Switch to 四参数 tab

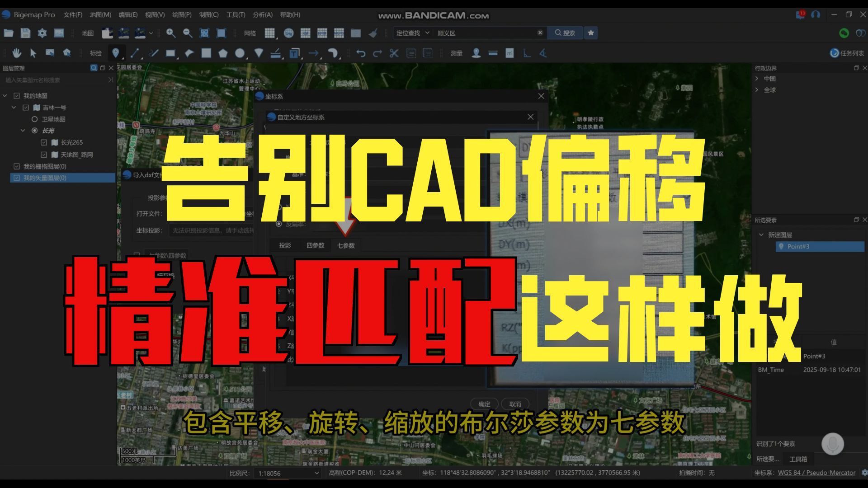click(315, 245)
